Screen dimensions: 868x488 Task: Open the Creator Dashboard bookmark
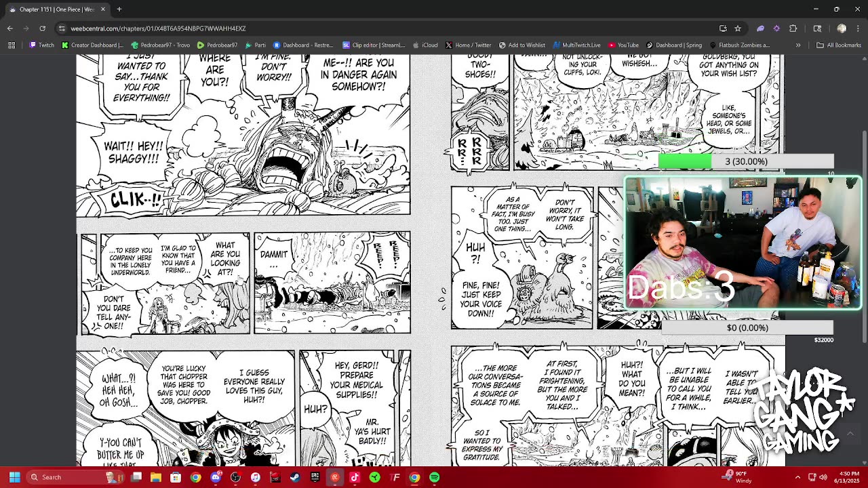(x=92, y=45)
